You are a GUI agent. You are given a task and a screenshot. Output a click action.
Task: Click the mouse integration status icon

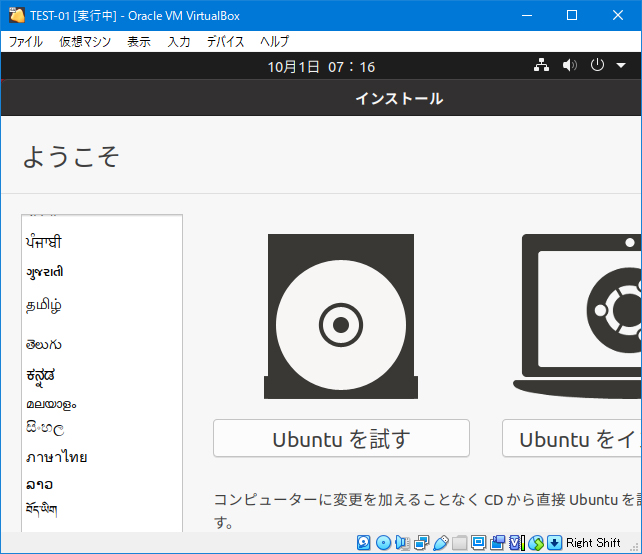tap(536, 543)
